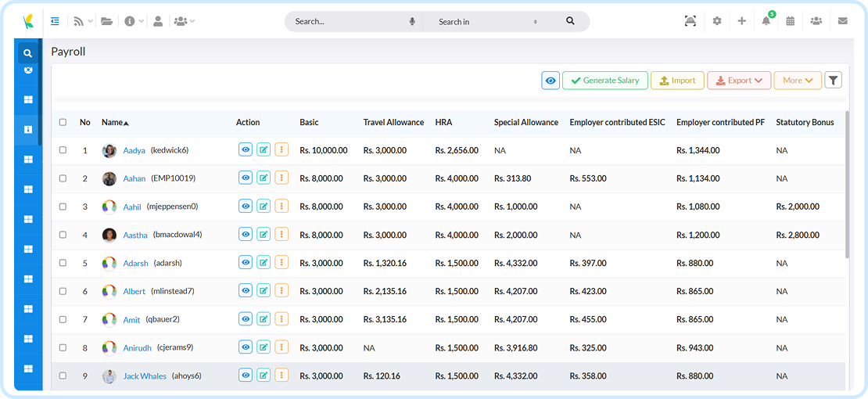The width and height of the screenshot is (868, 399).
Task: Open the folder icon in top bar
Action: click(x=107, y=21)
